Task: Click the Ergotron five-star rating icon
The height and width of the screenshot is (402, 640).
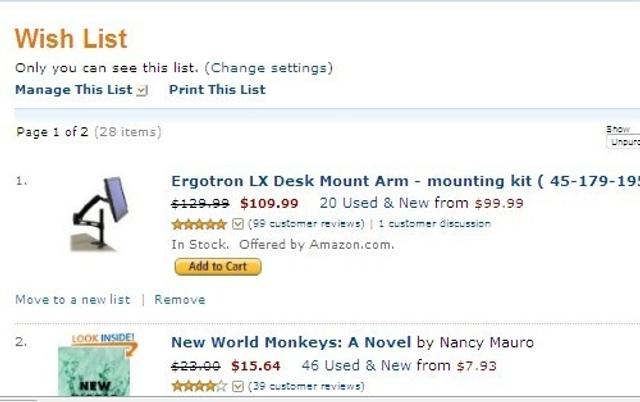Action: tap(199, 224)
